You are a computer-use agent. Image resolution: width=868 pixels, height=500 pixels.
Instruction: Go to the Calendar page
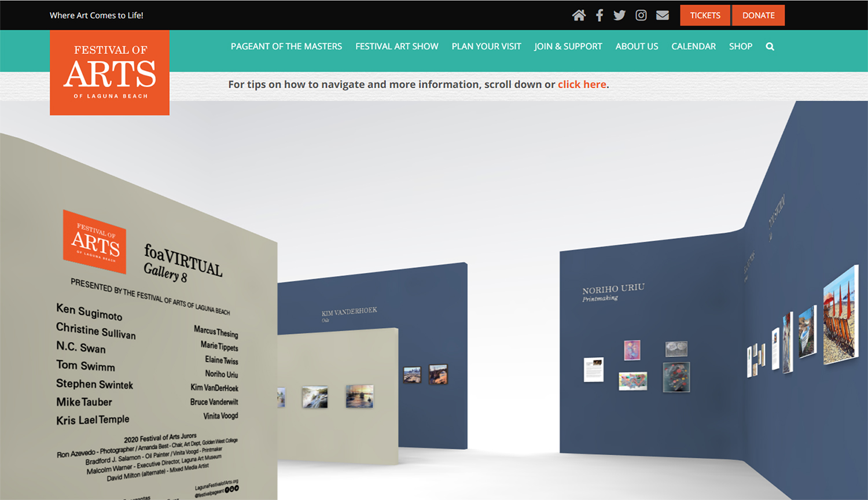tap(693, 46)
